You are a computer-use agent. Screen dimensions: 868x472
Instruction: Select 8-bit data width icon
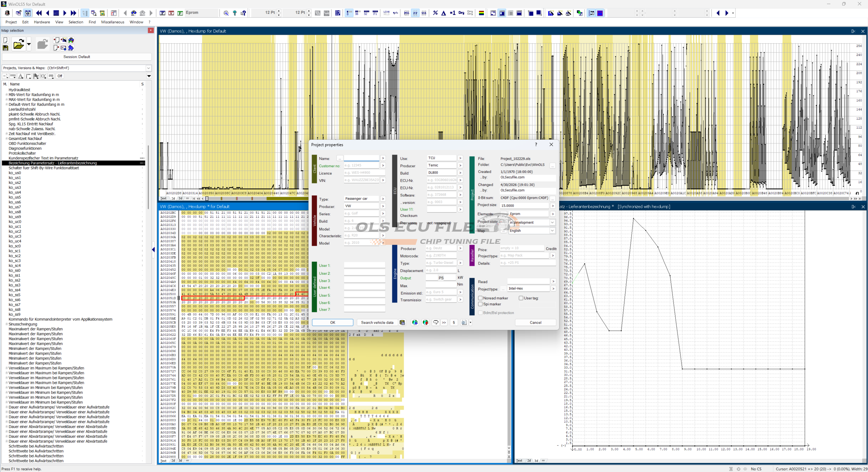349,13
